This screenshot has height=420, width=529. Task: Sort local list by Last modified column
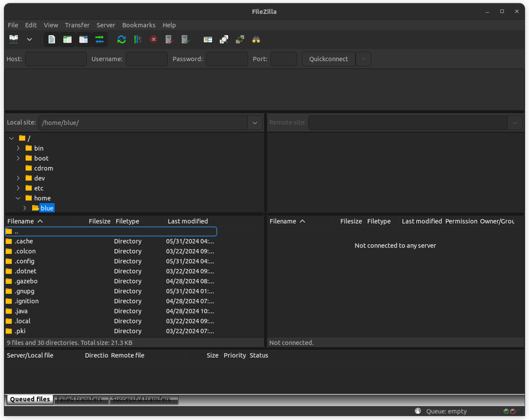(191, 221)
